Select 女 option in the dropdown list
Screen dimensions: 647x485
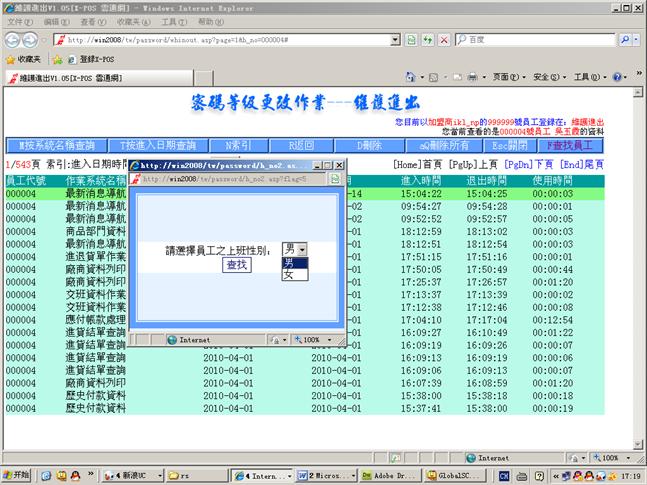(x=289, y=274)
